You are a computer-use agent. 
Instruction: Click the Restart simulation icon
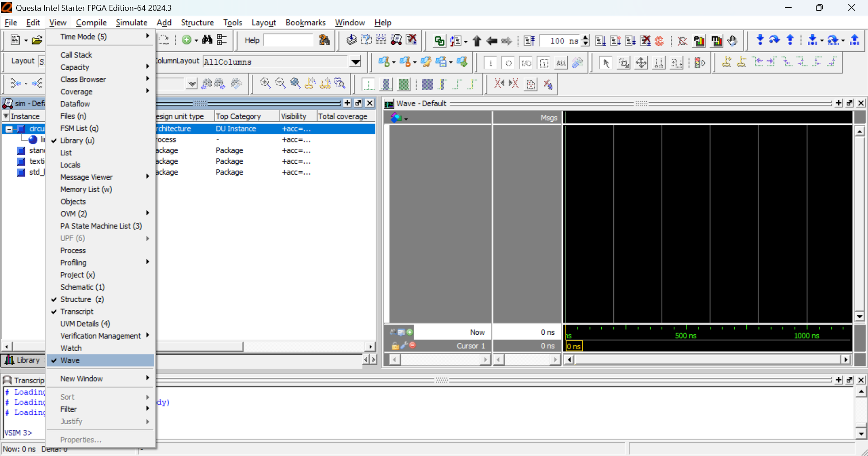[529, 41]
